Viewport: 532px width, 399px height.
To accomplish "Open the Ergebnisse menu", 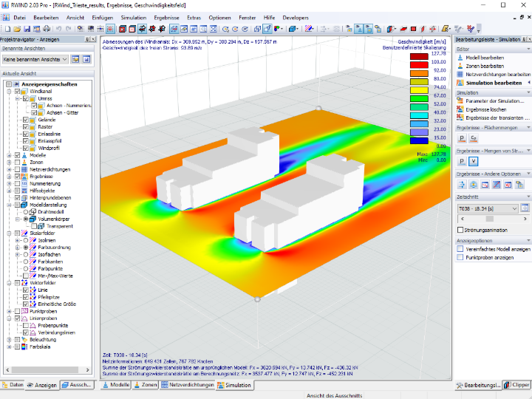I will (x=166, y=18).
